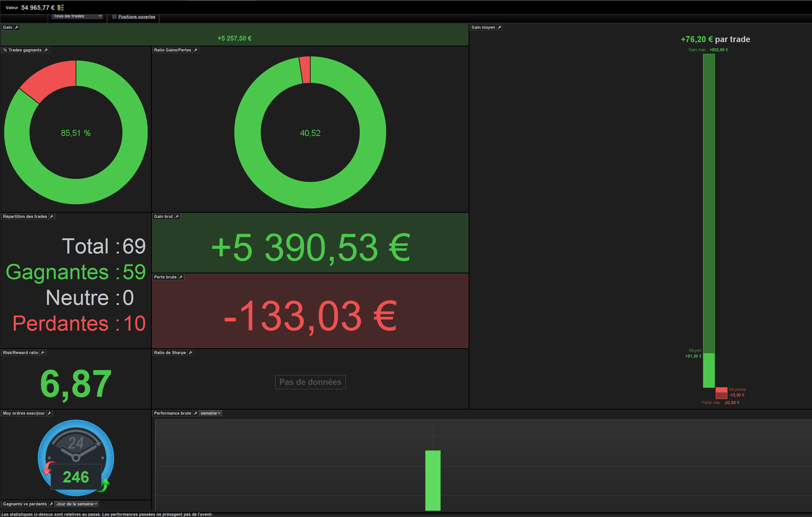Viewport: 812px width, 517px height.
Task: Click the wrench icon beside Gain
Action: click(17, 27)
